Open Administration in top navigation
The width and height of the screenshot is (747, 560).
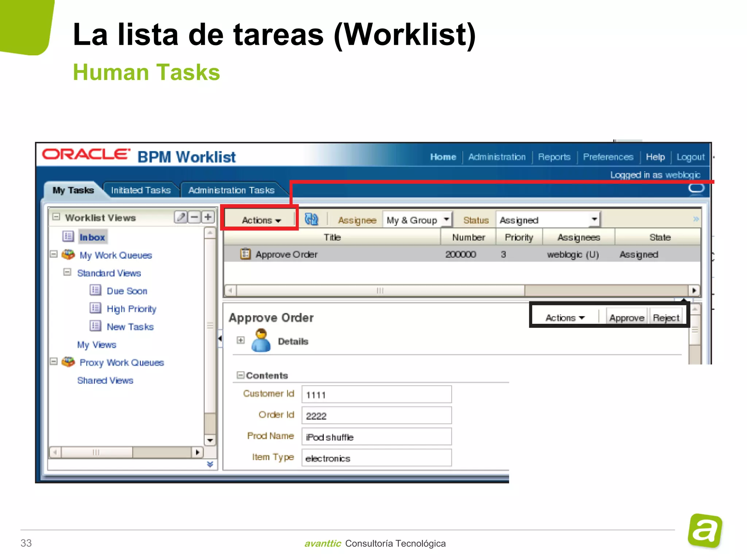(497, 157)
